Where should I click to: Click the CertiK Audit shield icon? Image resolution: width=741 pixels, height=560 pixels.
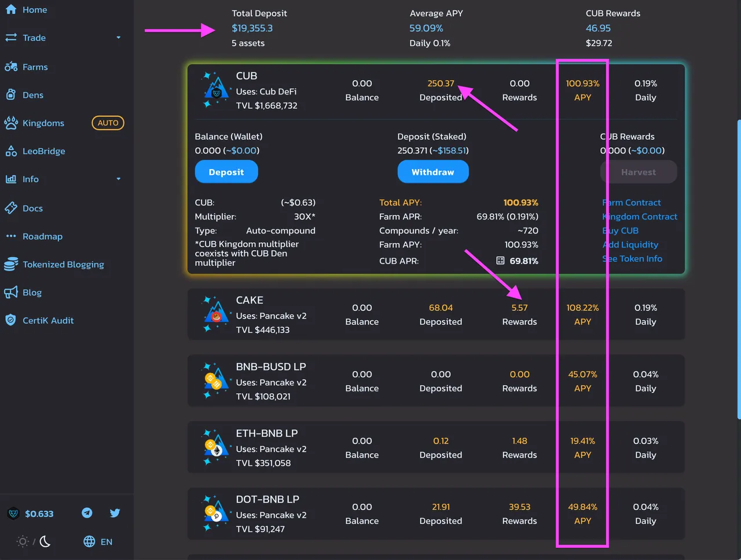click(x=10, y=320)
